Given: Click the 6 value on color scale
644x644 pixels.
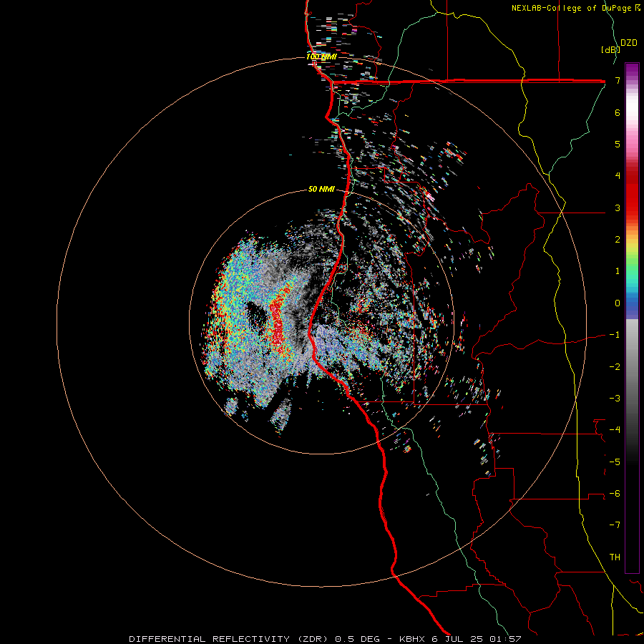Looking at the screenshot, I should click(x=618, y=112).
